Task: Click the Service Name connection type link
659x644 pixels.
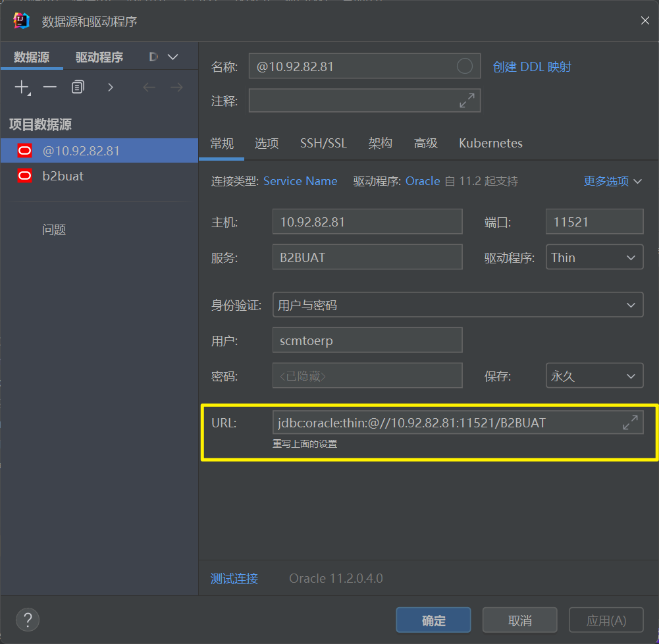Action: (300, 181)
